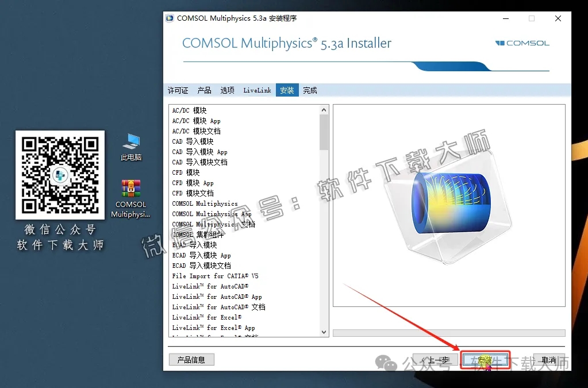588x388 pixels.
Task: Open the 产品 tab
Action: point(204,90)
